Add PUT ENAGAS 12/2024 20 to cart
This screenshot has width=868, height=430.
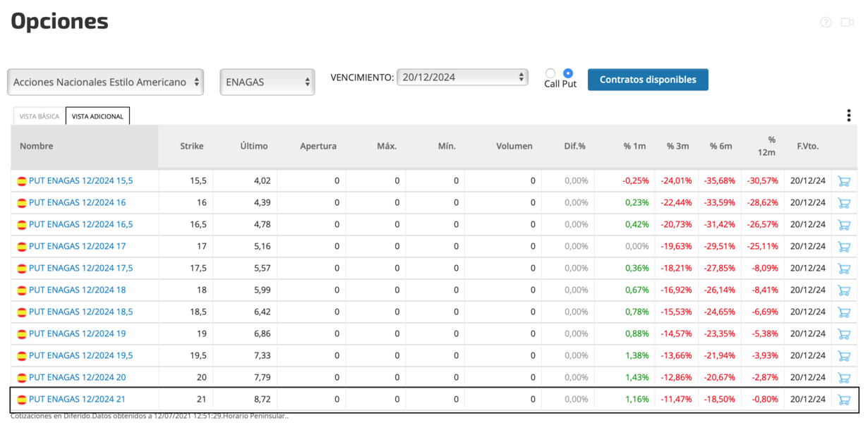(x=843, y=377)
